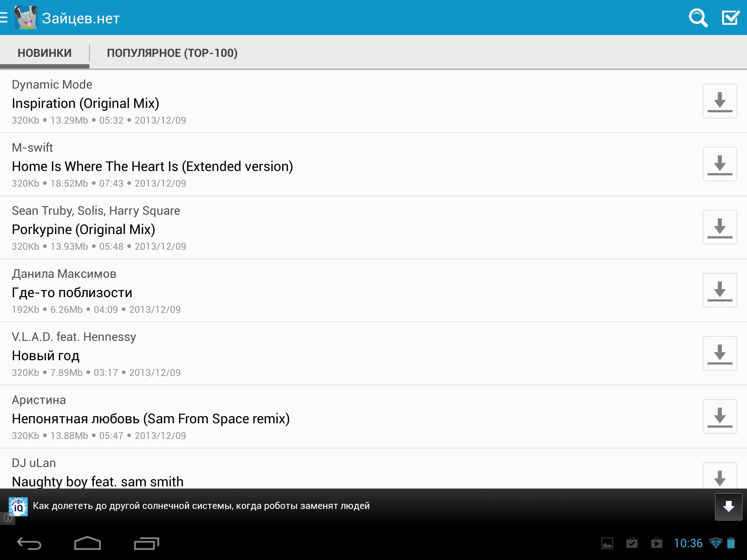Download Home Is Where The Heart Is
This screenshot has height=560, width=747.
(x=720, y=164)
